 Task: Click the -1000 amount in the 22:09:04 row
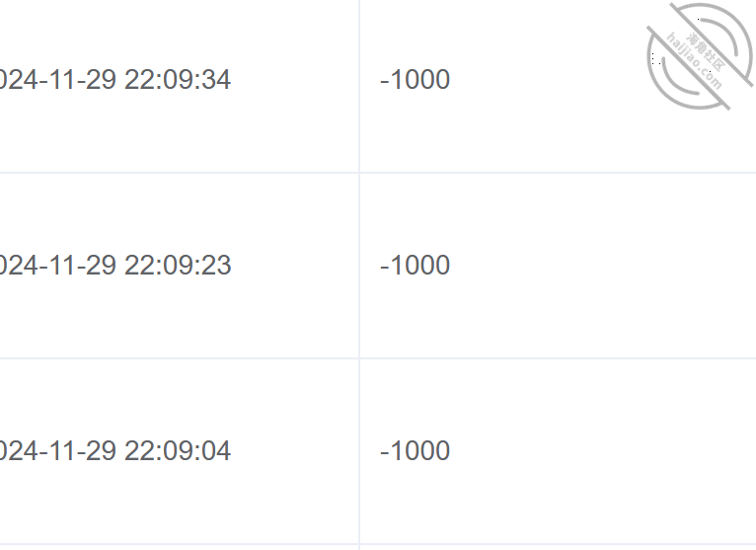[x=416, y=451]
